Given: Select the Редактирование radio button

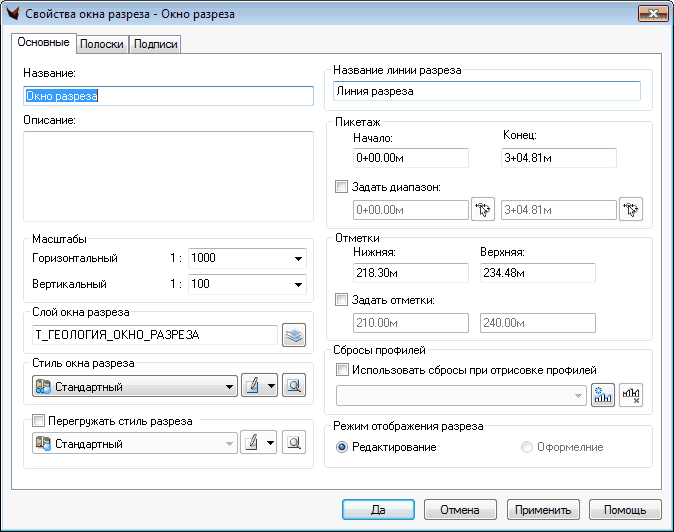Looking at the screenshot, I should (342, 447).
